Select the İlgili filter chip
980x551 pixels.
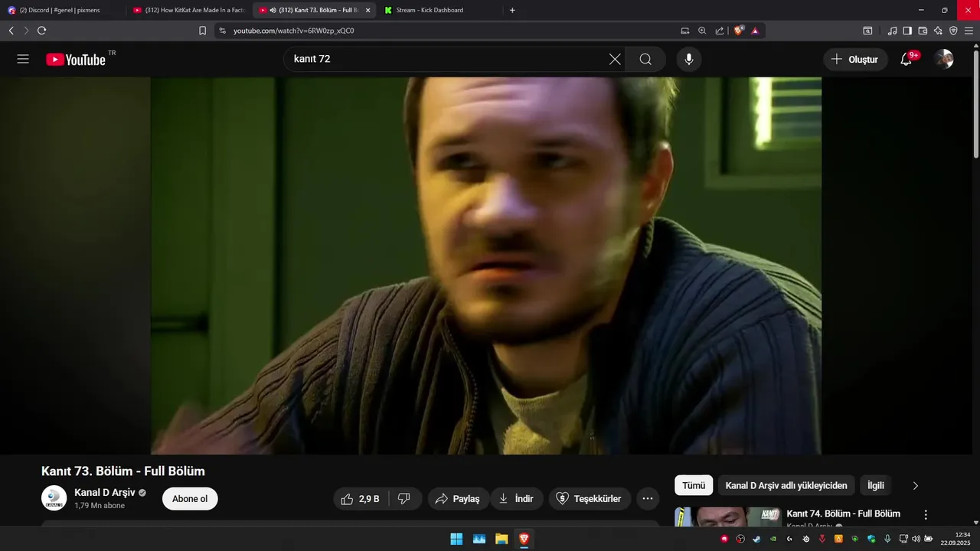(x=876, y=485)
